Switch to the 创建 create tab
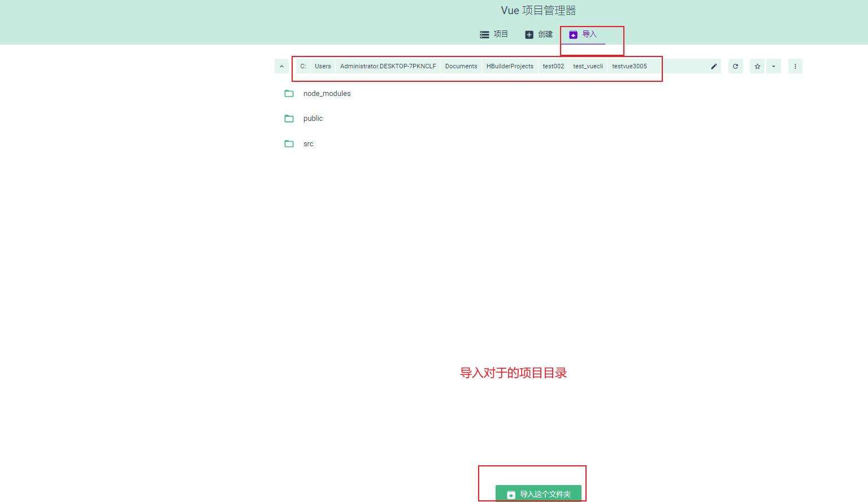 [x=539, y=34]
